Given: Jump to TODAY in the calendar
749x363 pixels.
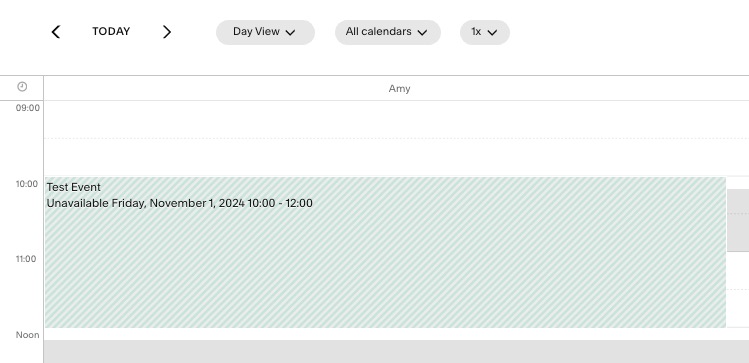Looking at the screenshot, I should coord(111,32).
